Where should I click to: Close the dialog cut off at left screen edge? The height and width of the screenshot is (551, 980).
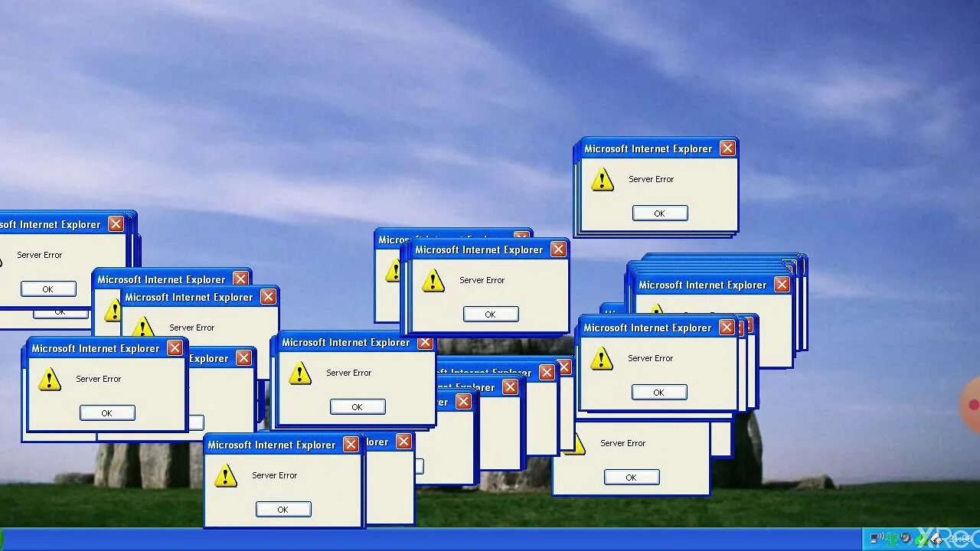[x=116, y=224]
